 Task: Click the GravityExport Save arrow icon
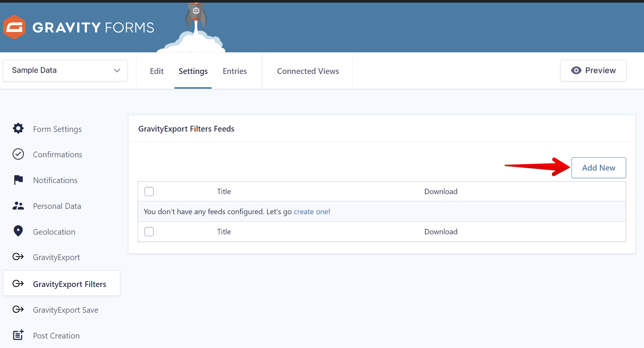18,310
